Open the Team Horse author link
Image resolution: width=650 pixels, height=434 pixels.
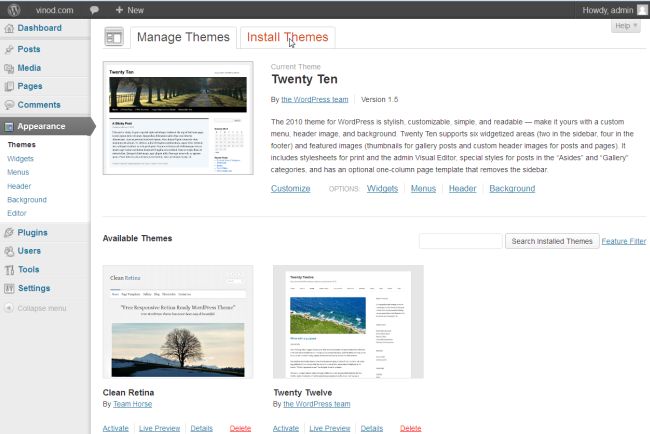(133, 404)
